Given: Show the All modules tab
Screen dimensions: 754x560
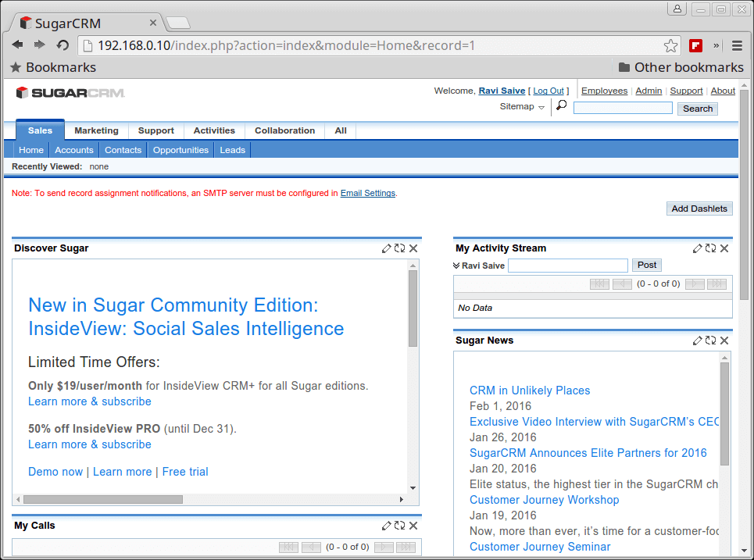Looking at the screenshot, I should pos(341,130).
